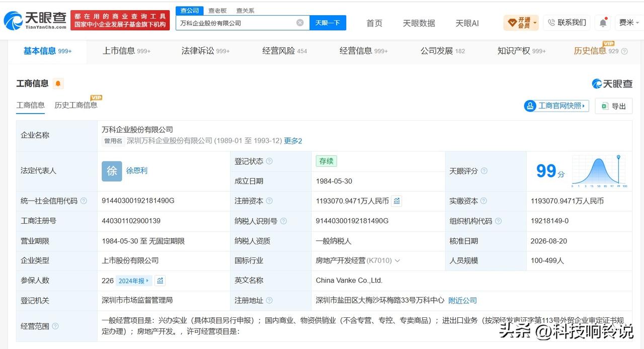The image size is (644, 349).
Task: Click the 天眼一下 search button
Action: pos(328,23)
